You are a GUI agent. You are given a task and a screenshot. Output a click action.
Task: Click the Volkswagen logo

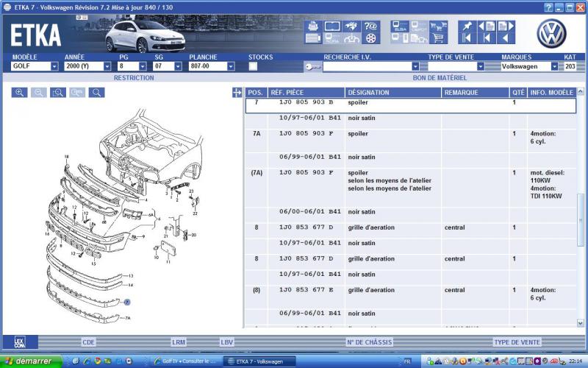(x=551, y=33)
